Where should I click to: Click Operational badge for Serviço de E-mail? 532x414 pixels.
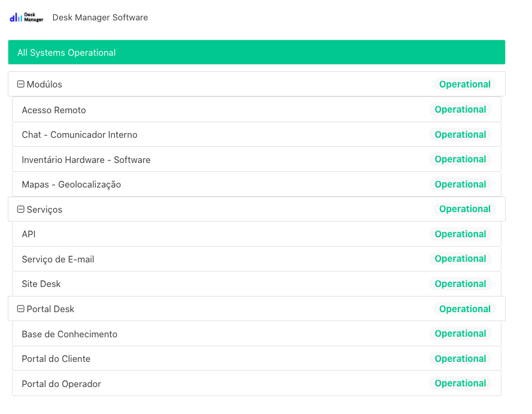point(460,258)
